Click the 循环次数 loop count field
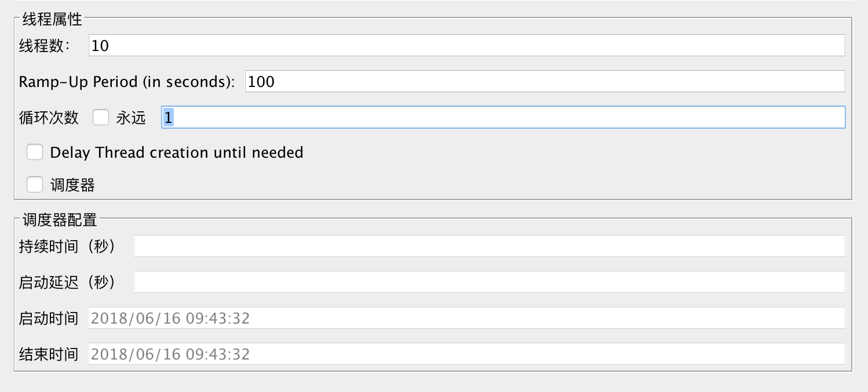Viewport: 868px width, 392px height. click(x=503, y=118)
